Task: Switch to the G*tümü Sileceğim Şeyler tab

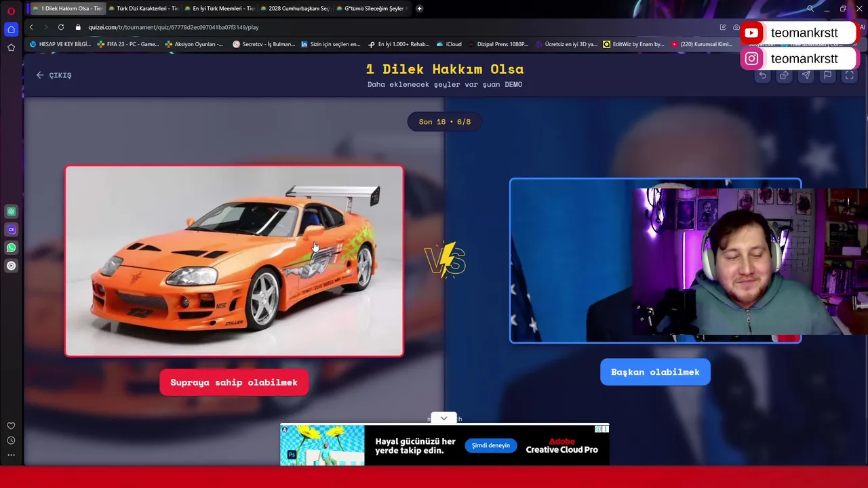Action: click(370, 9)
